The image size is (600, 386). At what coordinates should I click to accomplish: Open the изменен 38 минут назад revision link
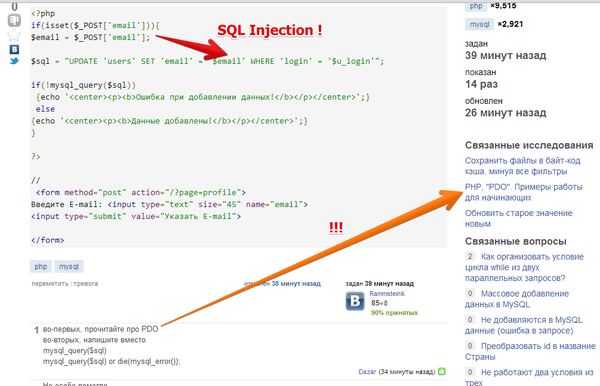[282, 284]
